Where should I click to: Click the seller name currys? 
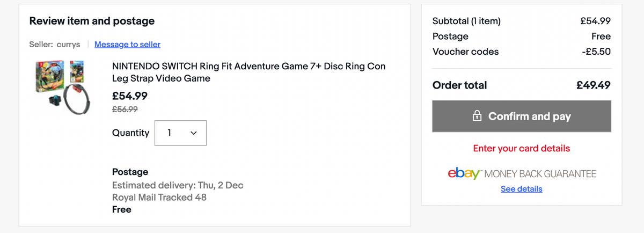(x=68, y=45)
